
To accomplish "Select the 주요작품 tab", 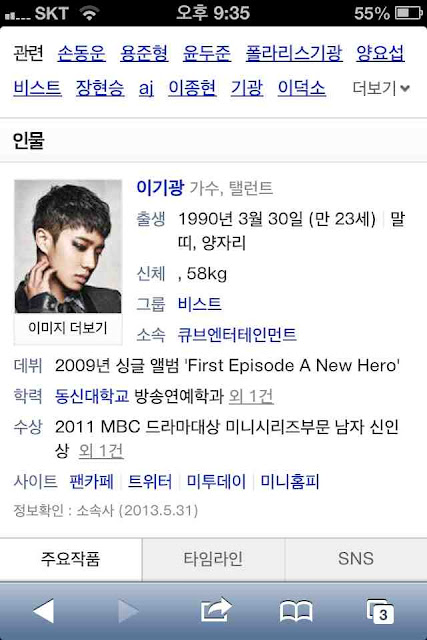I will pos(71,559).
